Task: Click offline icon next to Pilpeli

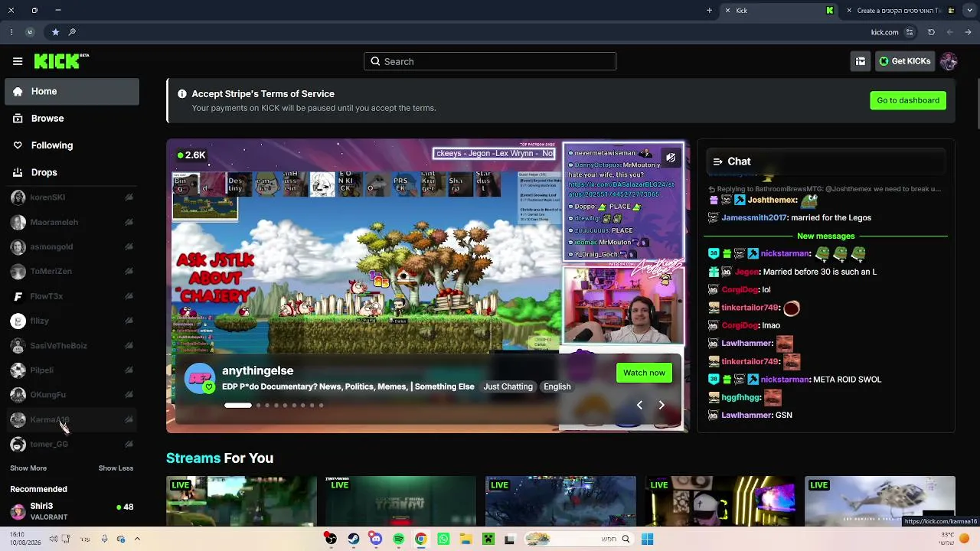Action: pos(129,370)
